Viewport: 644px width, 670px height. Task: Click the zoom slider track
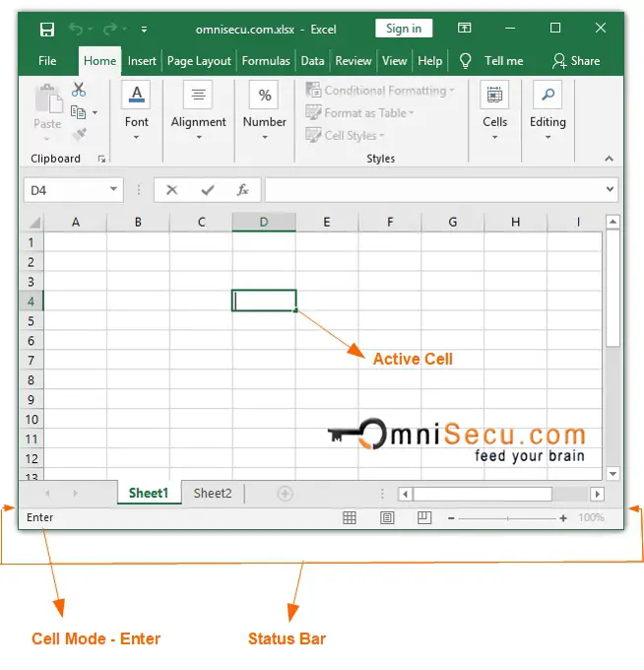click(507, 518)
